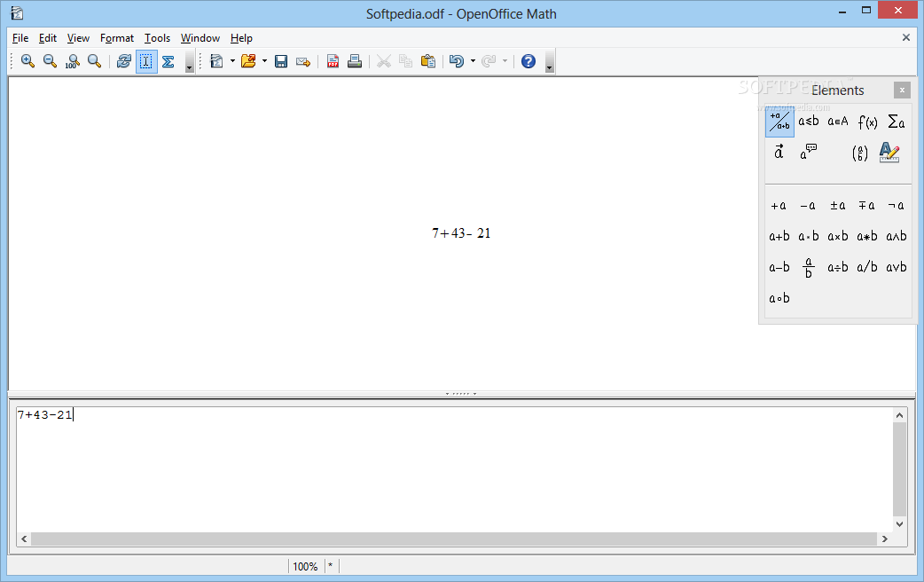This screenshot has height=582, width=924.
Task: Open the File menu
Action: [x=20, y=38]
